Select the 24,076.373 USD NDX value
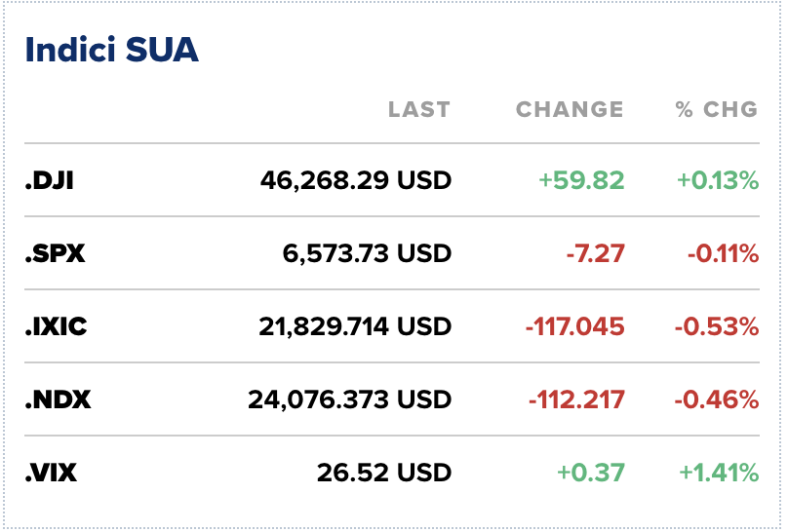Viewport: 788px width, 532px height. click(350, 399)
